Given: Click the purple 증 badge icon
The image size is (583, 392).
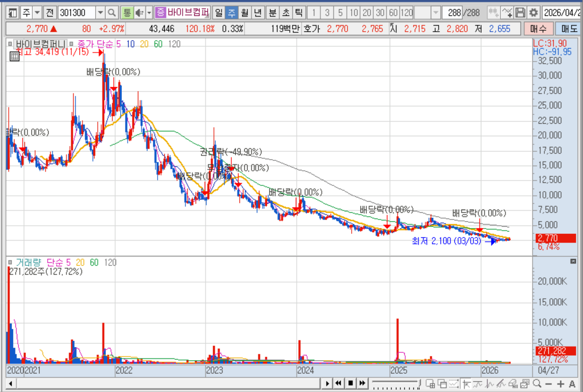Looking at the screenshot, I should [x=160, y=13].
